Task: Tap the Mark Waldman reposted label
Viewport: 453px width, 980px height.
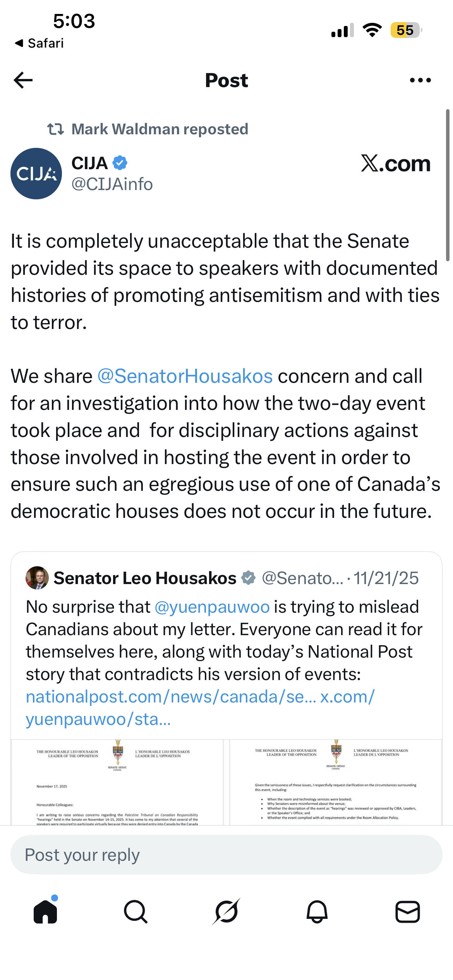Action: tap(160, 129)
